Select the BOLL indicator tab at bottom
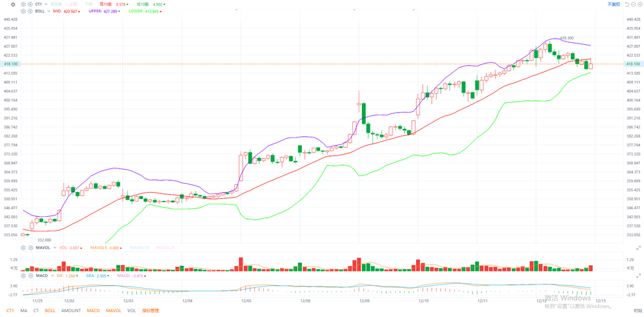Screen dimensions: 644x317 [50, 311]
